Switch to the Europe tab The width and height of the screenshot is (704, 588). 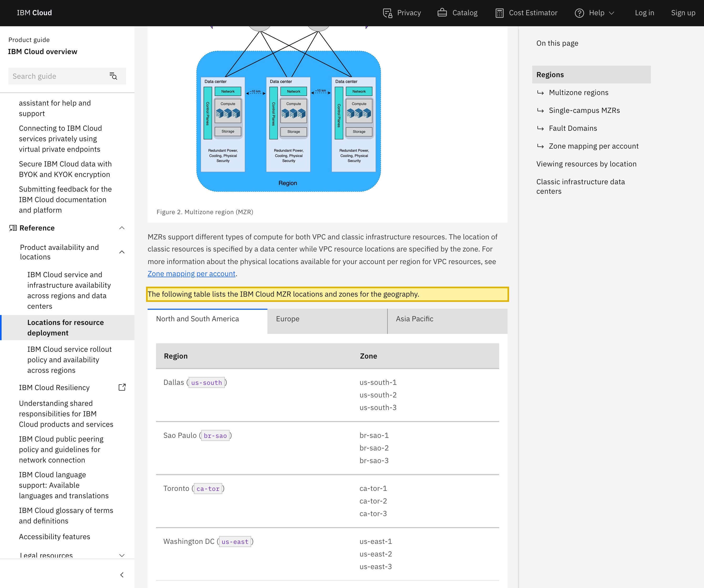pos(327,321)
